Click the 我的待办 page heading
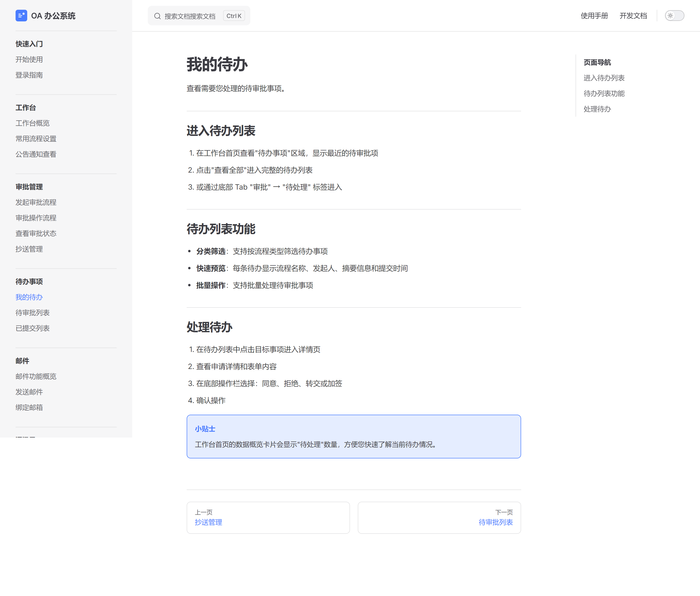Viewport: 700px width, 596px height. pyautogui.click(x=217, y=64)
